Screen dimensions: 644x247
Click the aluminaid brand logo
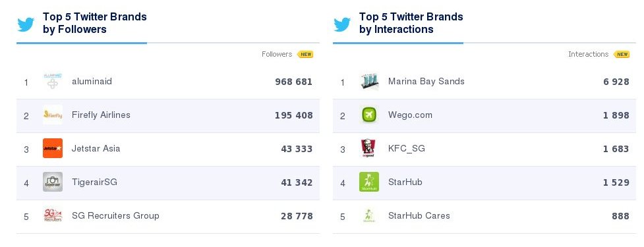[x=53, y=81]
